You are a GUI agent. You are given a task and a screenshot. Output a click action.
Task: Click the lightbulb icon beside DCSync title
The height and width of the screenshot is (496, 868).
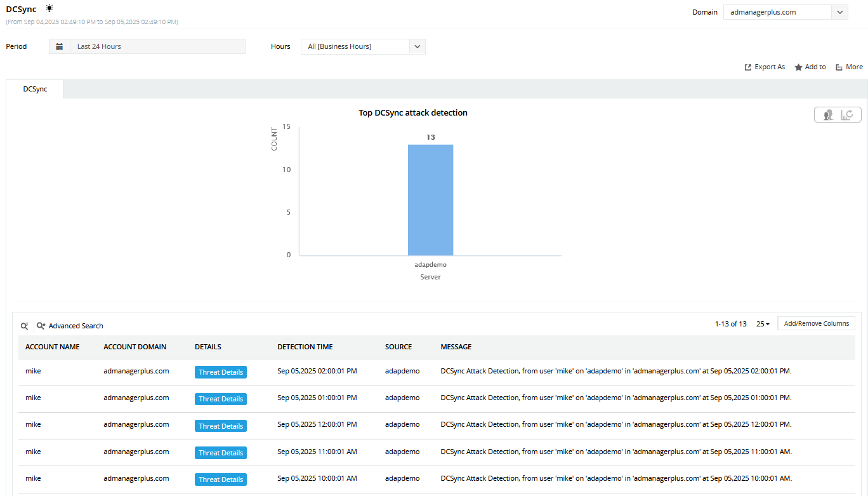[x=49, y=8]
